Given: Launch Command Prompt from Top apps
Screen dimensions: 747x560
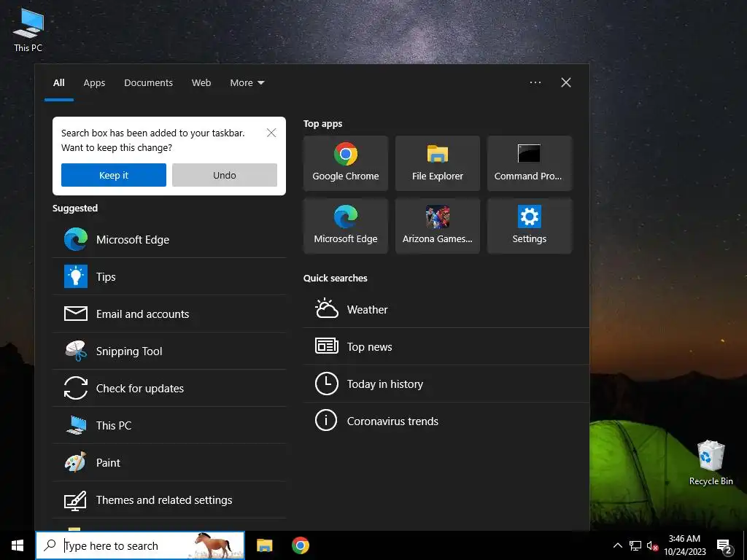Looking at the screenshot, I should click(x=530, y=163).
